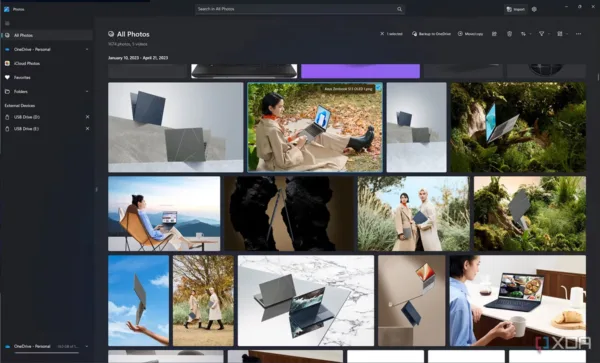Open iCloud Photos in sidebar

click(x=47, y=63)
